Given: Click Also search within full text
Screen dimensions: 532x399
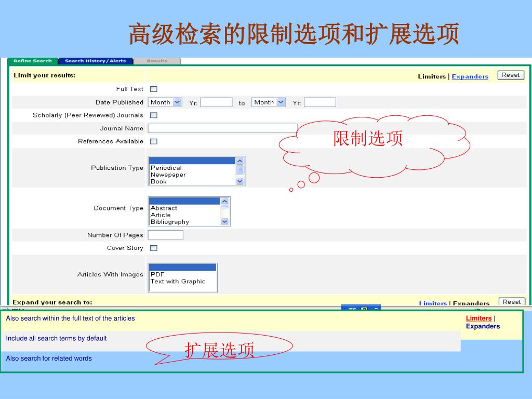Looking at the screenshot, I should [70, 318].
